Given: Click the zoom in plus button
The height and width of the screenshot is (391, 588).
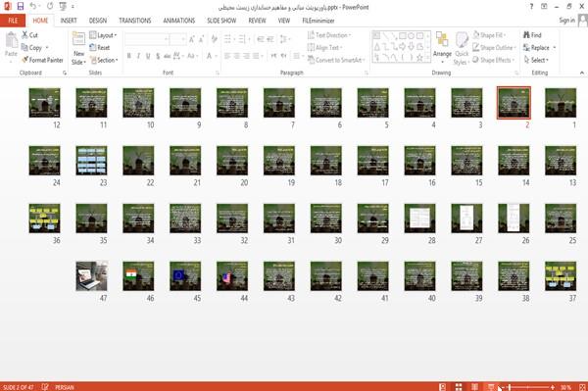Looking at the screenshot, I should 553,387.
